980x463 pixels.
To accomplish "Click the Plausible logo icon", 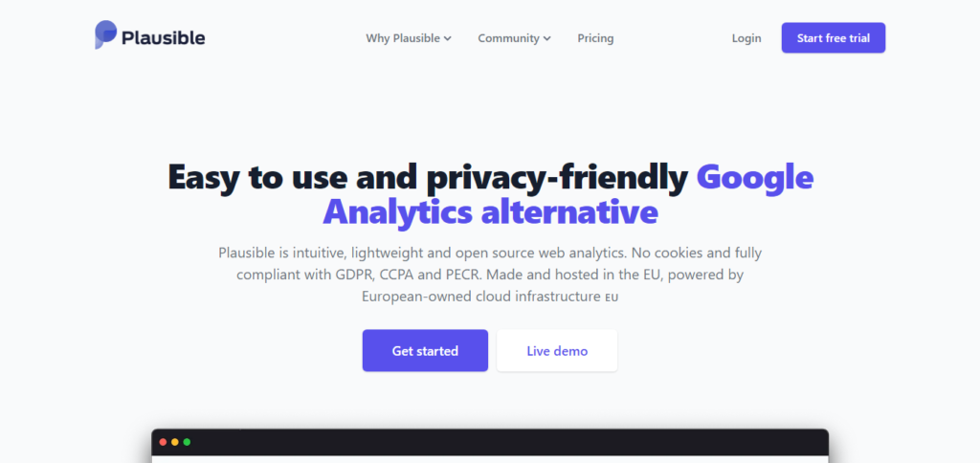I will [105, 34].
